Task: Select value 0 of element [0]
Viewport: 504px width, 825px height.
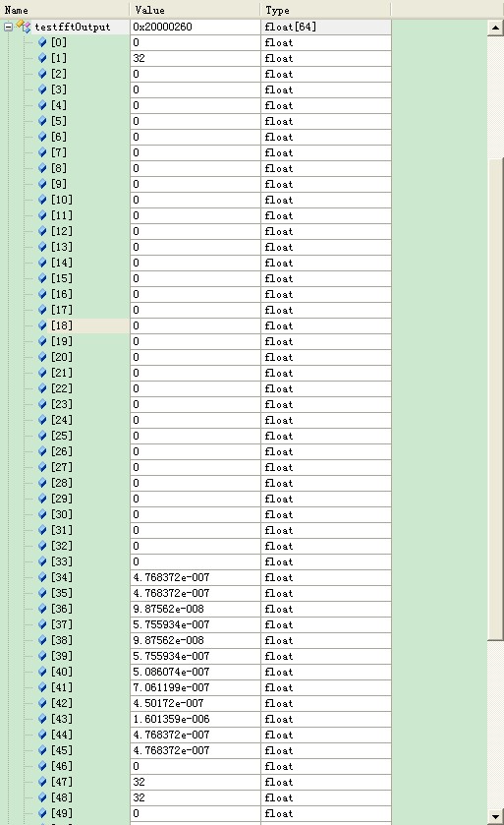Action: pos(137,42)
